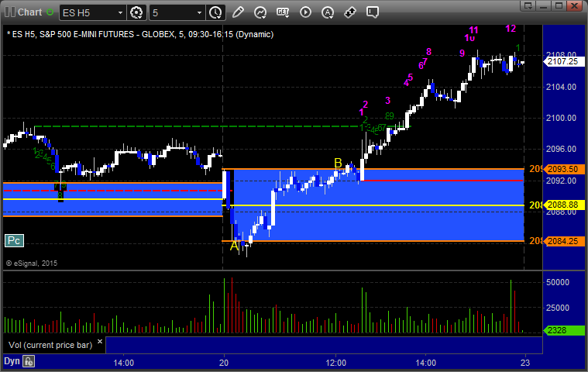Select the pencil drawing tools icon

pos(238,12)
